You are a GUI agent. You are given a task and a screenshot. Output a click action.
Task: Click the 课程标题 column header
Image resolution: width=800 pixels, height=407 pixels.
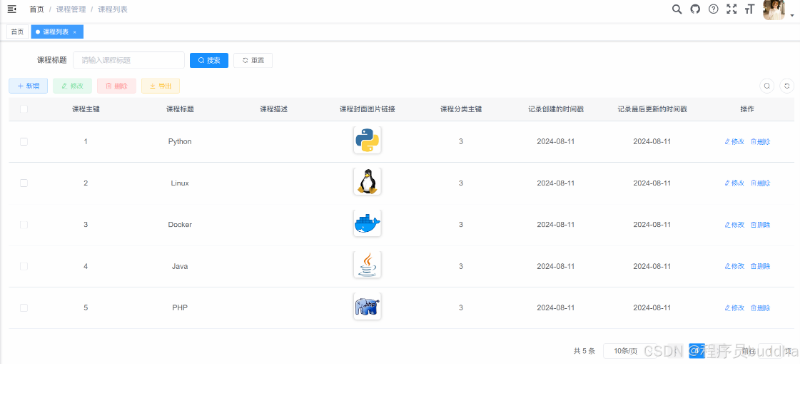(180, 109)
